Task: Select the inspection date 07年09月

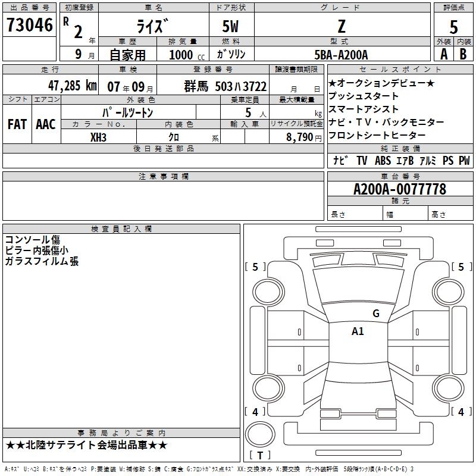Action: (x=130, y=87)
